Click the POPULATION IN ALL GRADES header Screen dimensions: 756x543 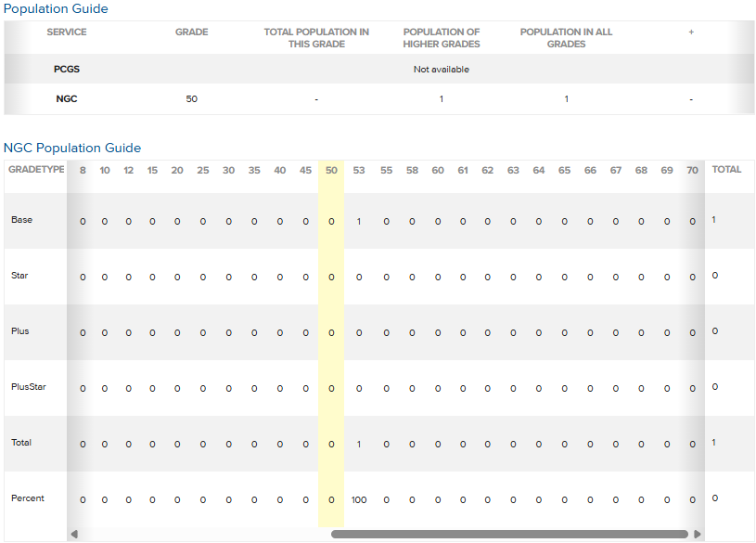(566, 38)
